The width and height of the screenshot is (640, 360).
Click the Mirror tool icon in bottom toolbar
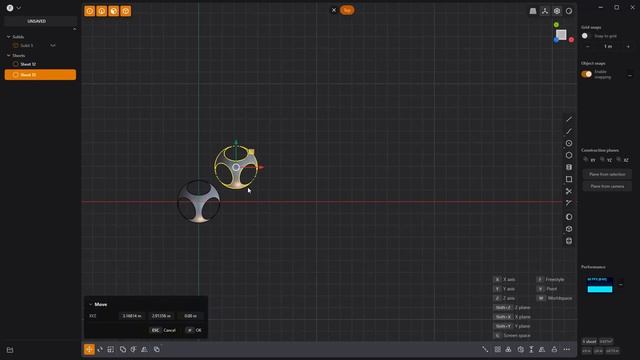click(133, 349)
